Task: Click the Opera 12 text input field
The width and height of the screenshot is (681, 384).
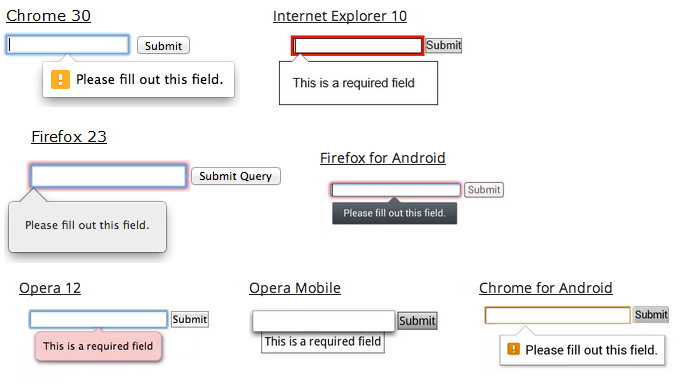Action: pos(99,319)
